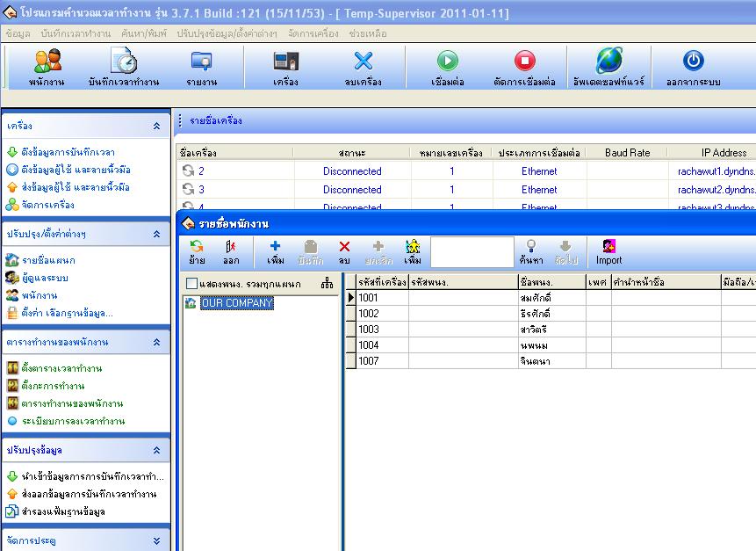The width and height of the screenshot is (756, 551).
Task: Open the organization chart icon beside checkbox
Action: point(327,283)
